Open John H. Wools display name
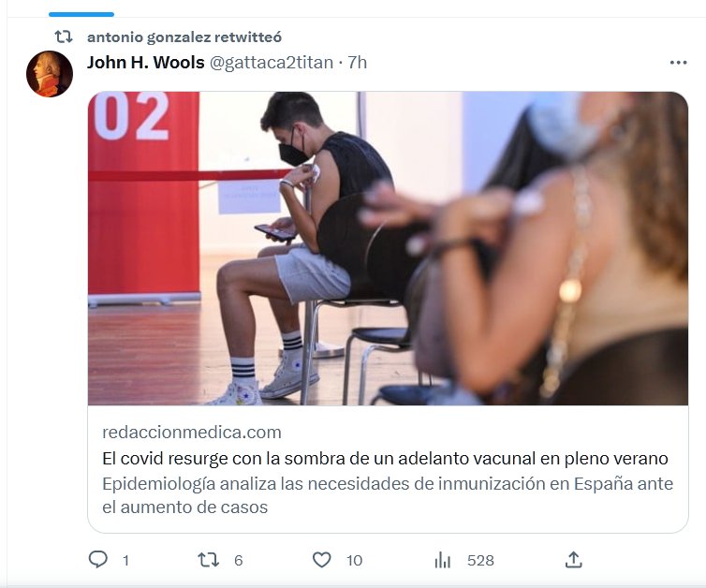706x588 pixels. [146, 63]
